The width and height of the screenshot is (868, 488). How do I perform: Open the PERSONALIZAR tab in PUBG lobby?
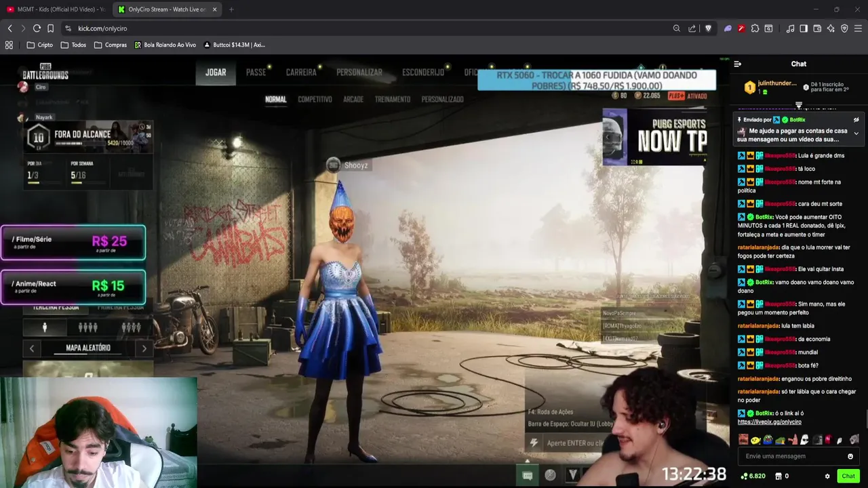(x=359, y=73)
